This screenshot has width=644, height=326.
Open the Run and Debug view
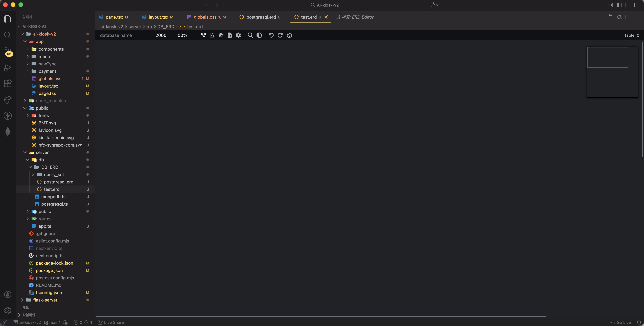[8, 68]
